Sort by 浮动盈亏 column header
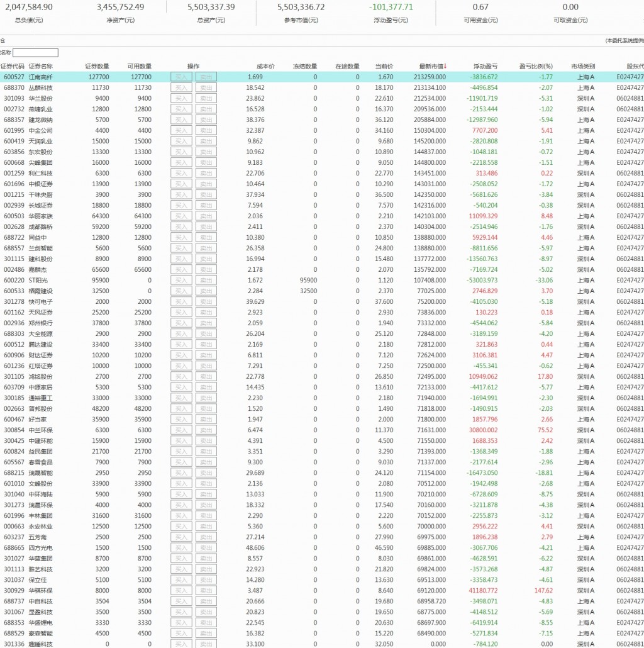644x648 pixels. tap(486, 66)
